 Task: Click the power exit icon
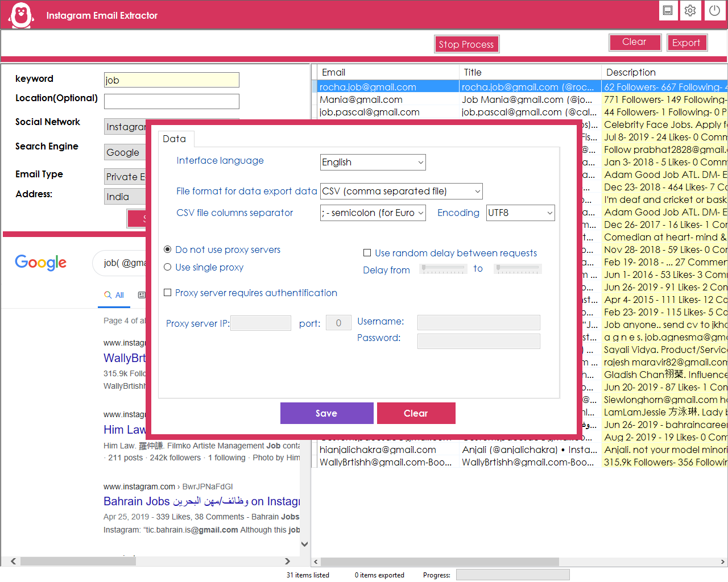(714, 11)
